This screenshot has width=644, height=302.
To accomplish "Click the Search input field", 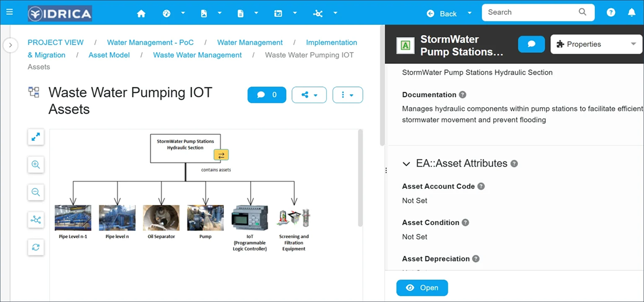I will click(531, 12).
